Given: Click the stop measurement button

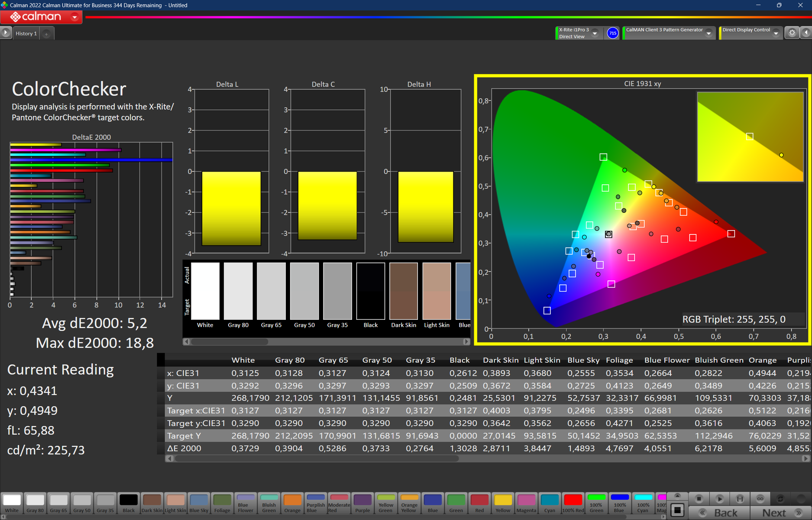Looking at the screenshot, I should point(699,499).
